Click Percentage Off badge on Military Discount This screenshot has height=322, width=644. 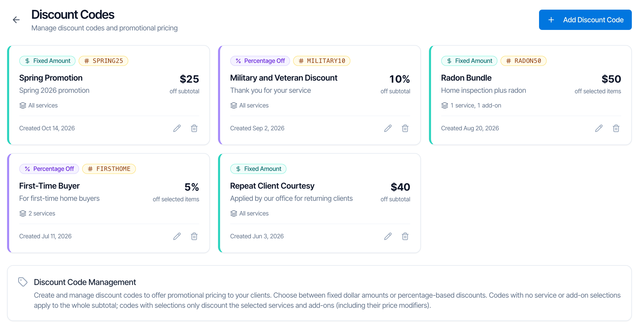260,61
